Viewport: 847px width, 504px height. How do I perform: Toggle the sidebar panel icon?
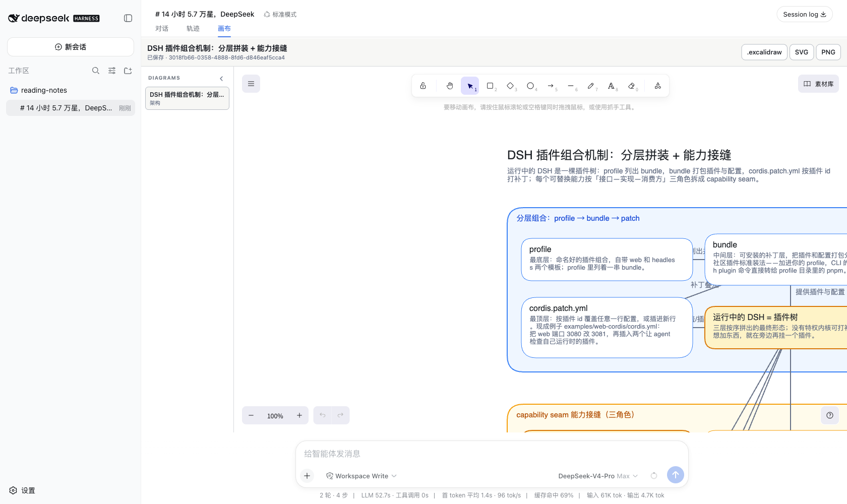(128, 18)
